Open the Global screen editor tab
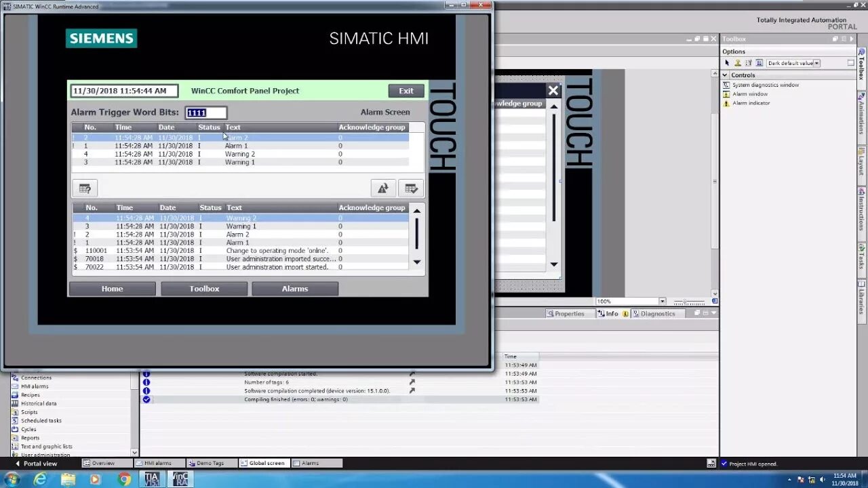 (x=264, y=464)
